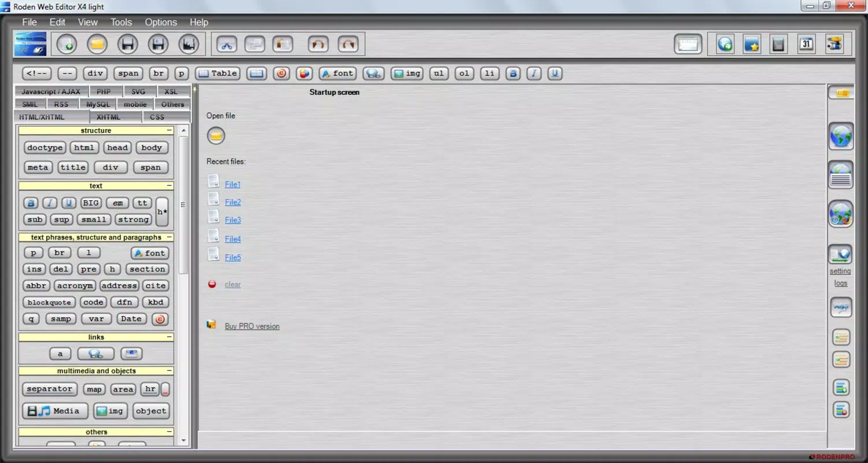Viewport: 868px width, 463px height.
Task: Click the bold B icon in tag bar
Action: click(x=513, y=74)
